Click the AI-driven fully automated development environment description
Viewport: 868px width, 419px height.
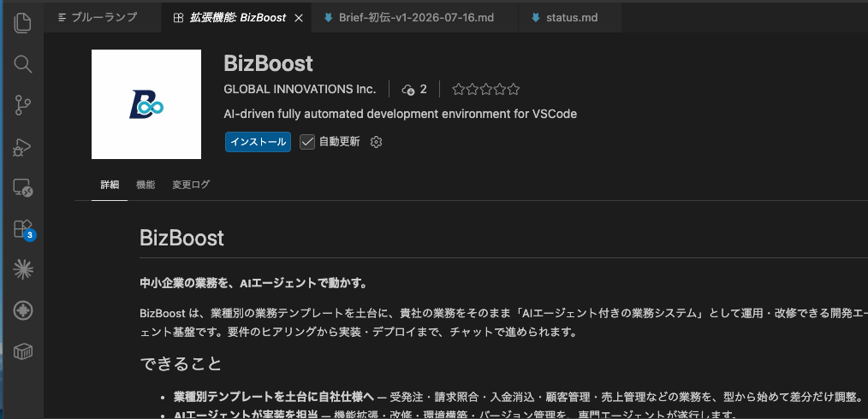(x=401, y=115)
